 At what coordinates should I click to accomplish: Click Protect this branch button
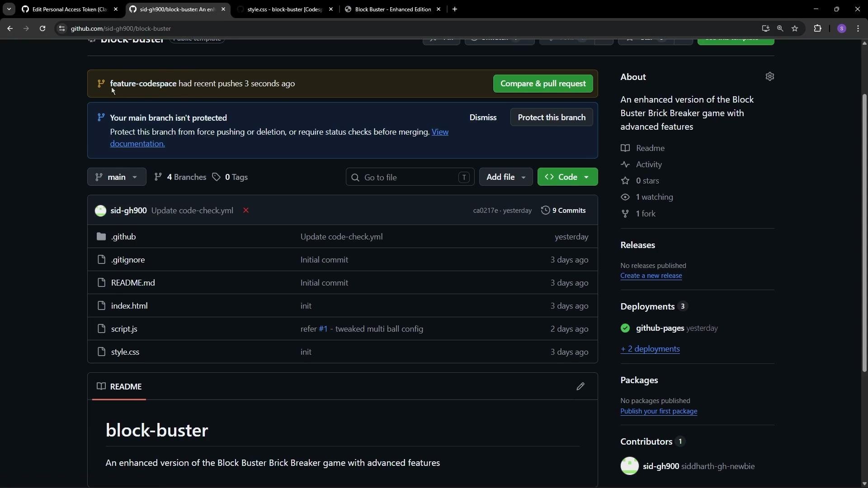tap(552, 117)
